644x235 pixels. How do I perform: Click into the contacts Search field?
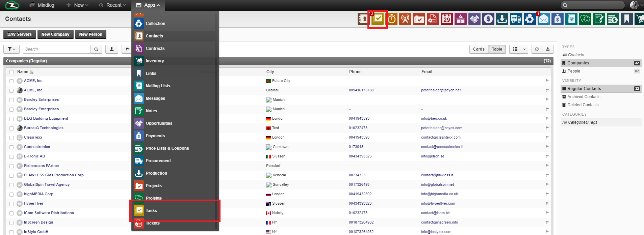point(57,49)
